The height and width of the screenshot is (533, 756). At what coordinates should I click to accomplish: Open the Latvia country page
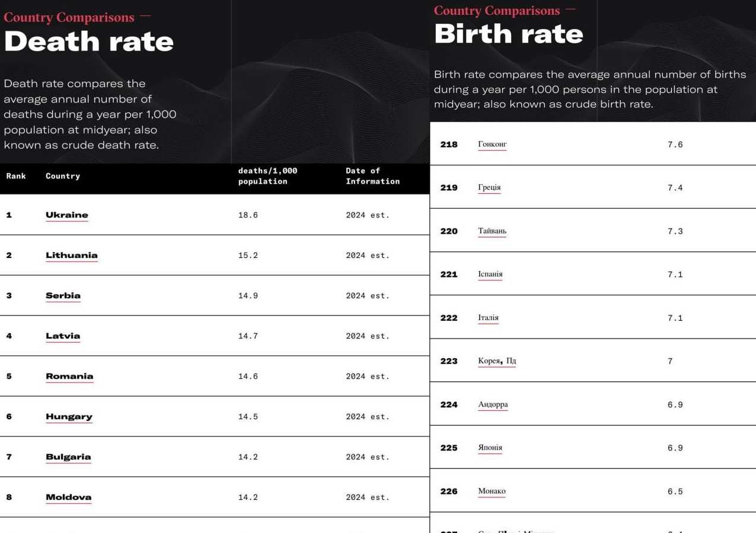62,336
